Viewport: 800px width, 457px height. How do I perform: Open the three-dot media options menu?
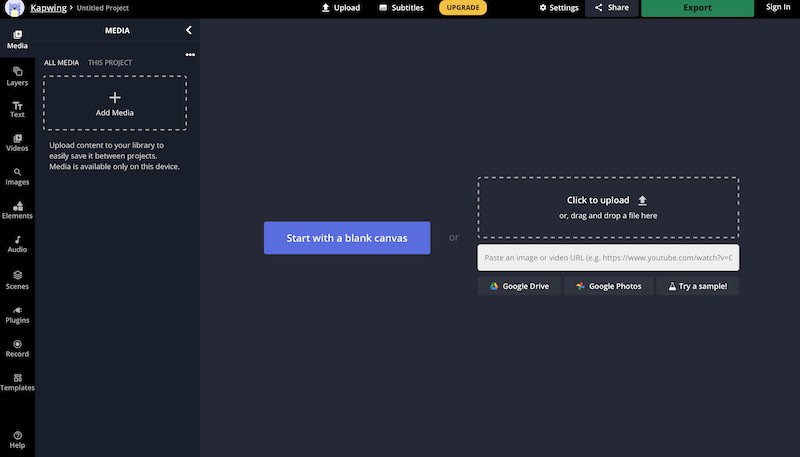[x=190, y=55]
